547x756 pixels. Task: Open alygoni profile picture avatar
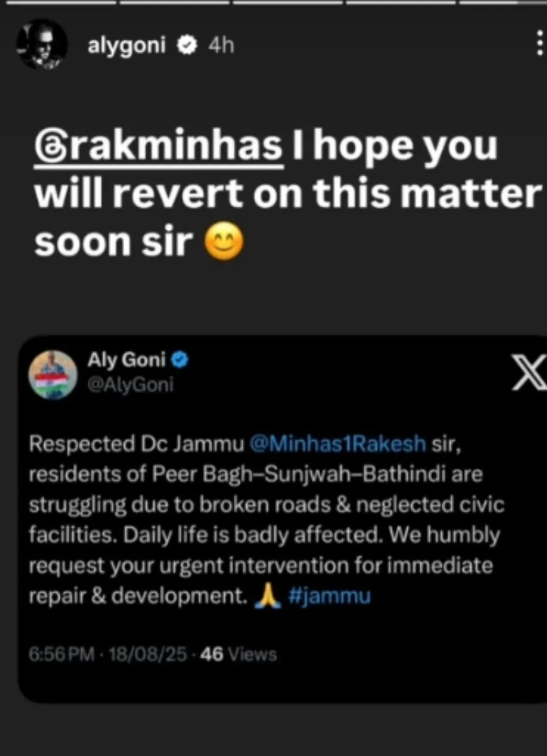pos(42,44)
